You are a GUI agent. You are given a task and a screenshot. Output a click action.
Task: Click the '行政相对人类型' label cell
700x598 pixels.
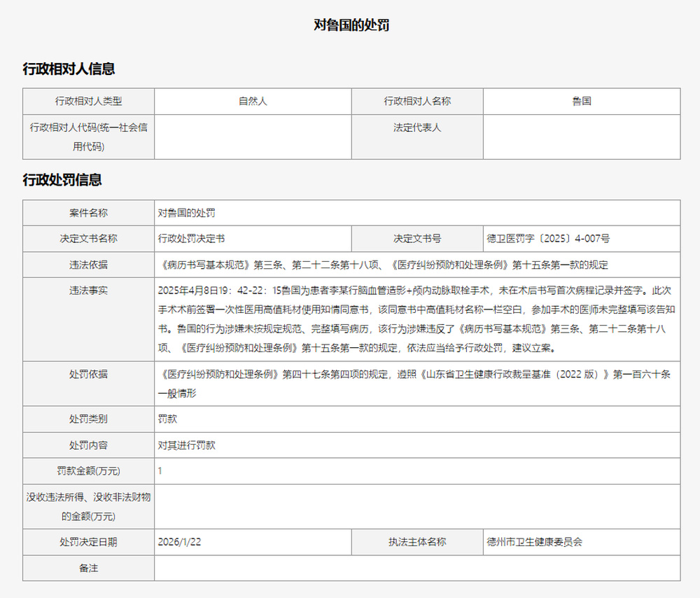click(88, 102)
